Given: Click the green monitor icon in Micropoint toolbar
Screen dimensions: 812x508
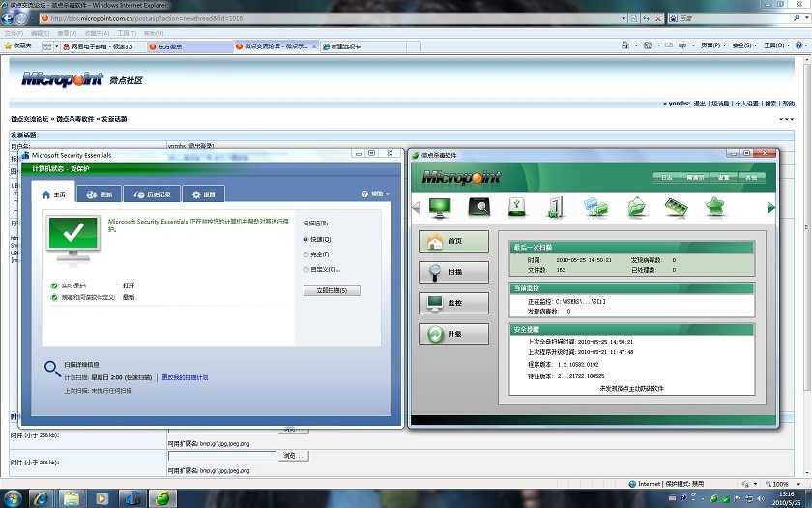Looking at the screenshot, I should [440, 207].
